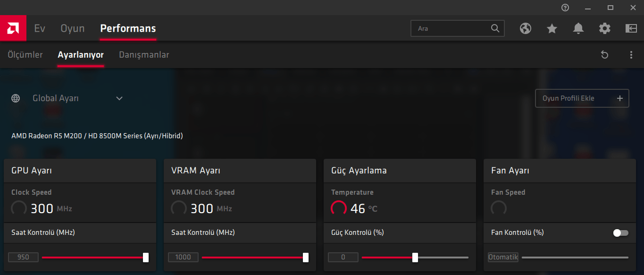
Task: Click the temperature gauge dial
Action: (339, 208)
